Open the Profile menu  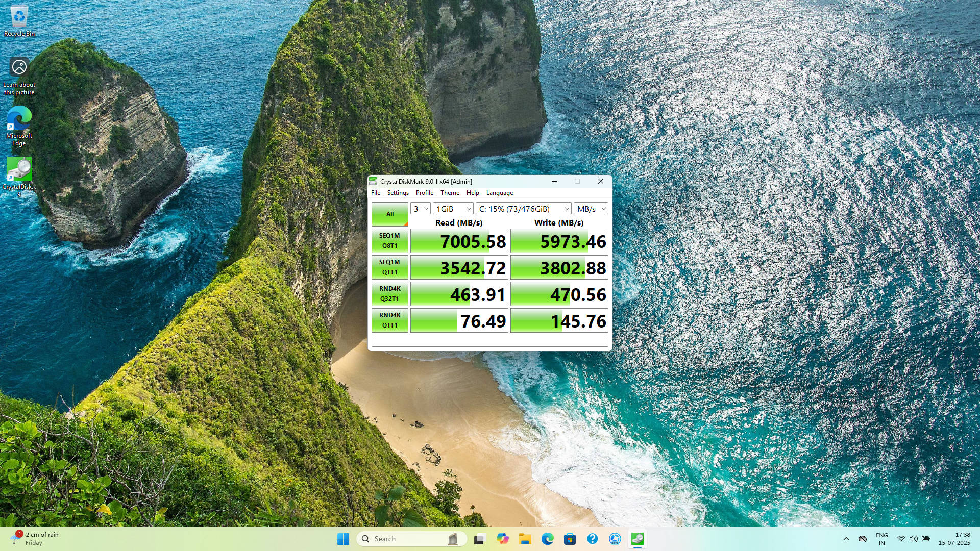pyautogui.click(x=424, y=193)
